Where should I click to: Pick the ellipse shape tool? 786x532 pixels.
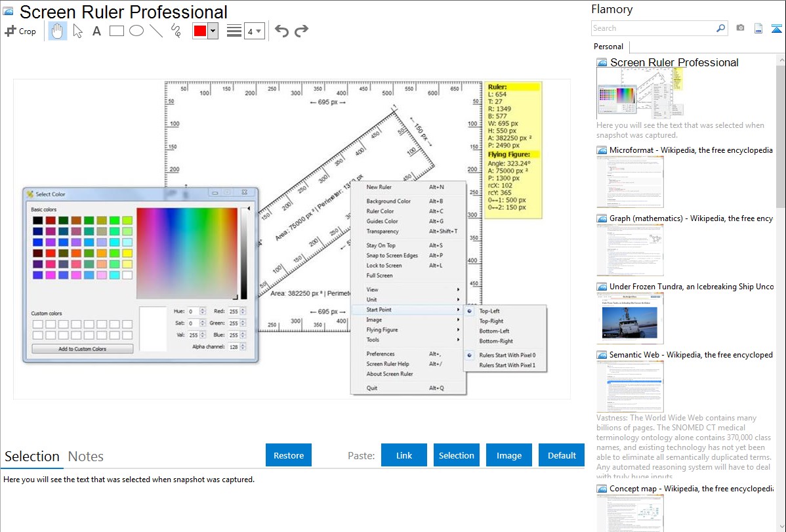tap(136, 31)
